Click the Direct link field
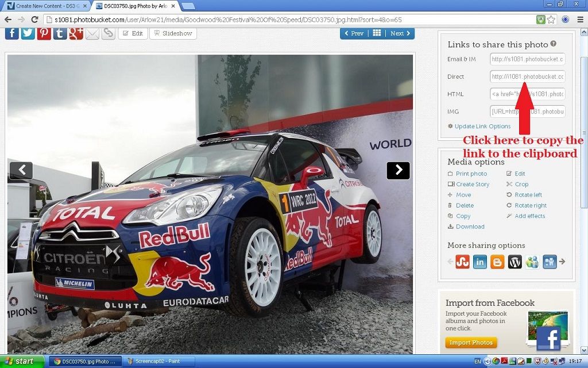 [x=527, y=76]
